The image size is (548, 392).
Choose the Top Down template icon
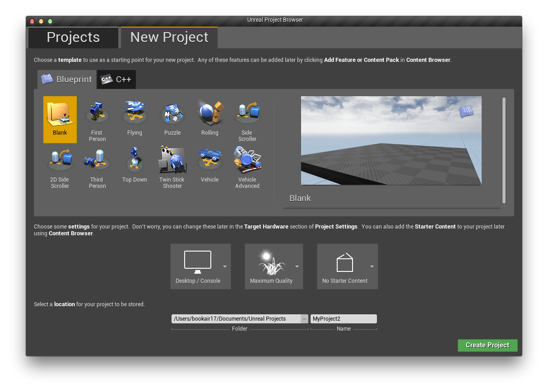click(x=135, y=161)
